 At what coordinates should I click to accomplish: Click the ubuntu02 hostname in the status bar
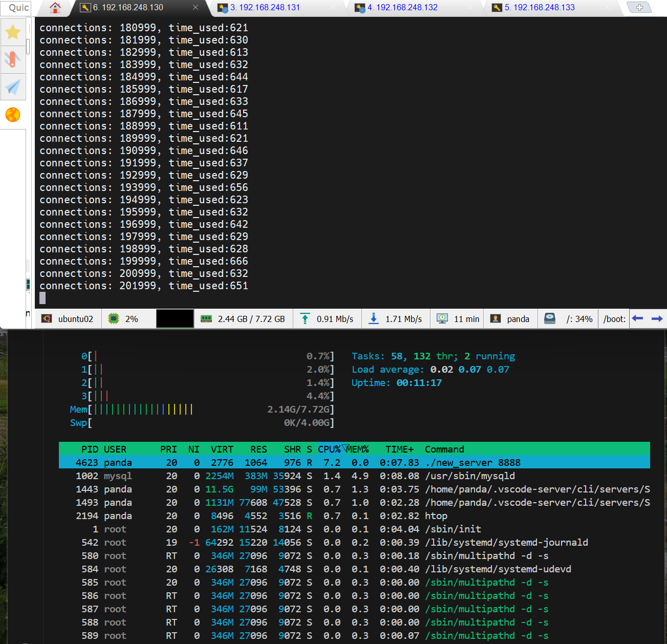76,319
